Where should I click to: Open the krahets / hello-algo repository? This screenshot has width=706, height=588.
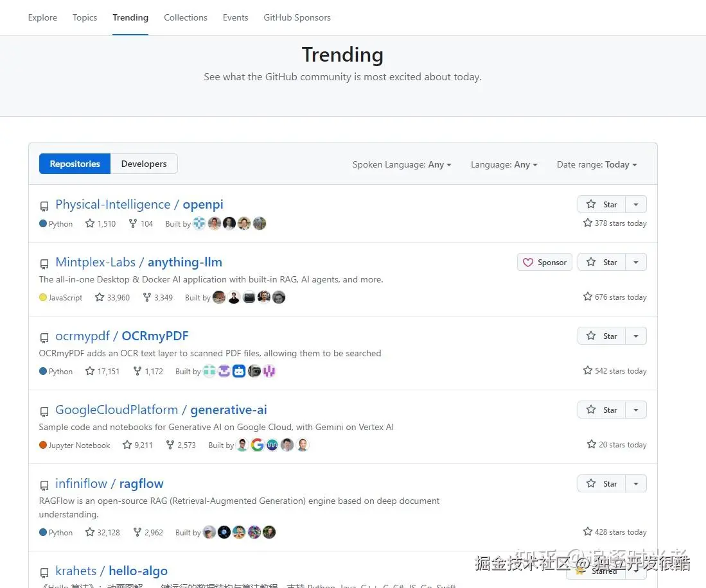pyautogui.click(x=112, y=571)
